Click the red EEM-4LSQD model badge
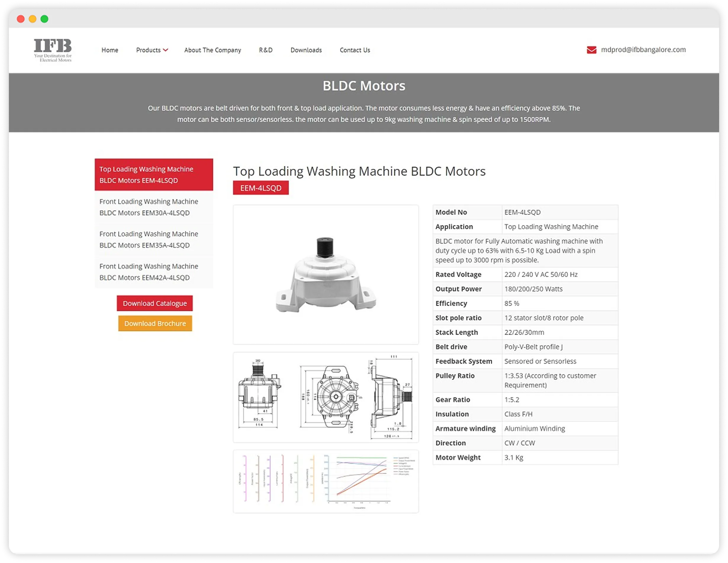 coord(261,188)
